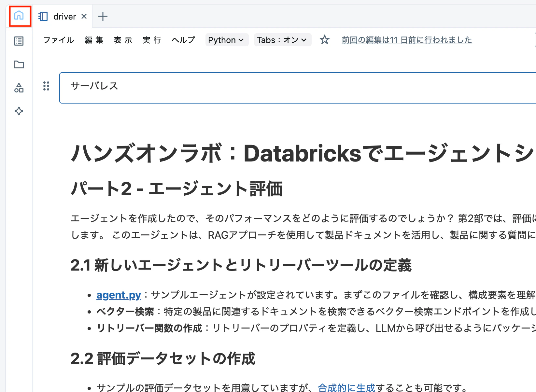Expand the Python language dropdown
Viewport: 536px width, 392px height.
tap(227, 40)
